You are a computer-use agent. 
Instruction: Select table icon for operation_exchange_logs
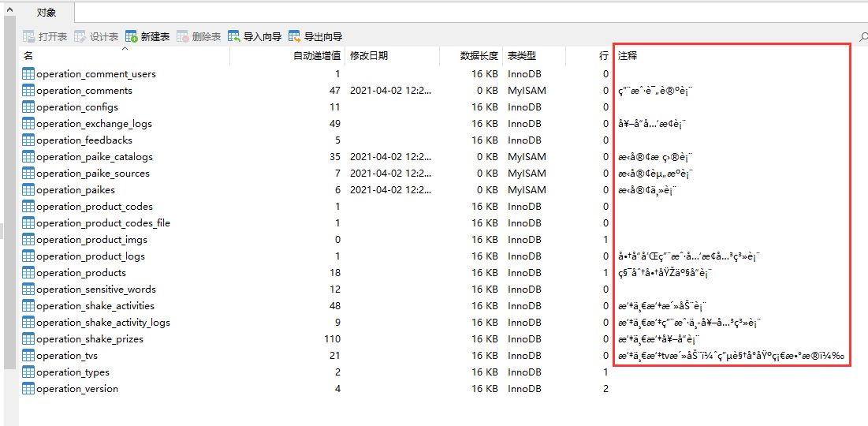tap(28, 124)
